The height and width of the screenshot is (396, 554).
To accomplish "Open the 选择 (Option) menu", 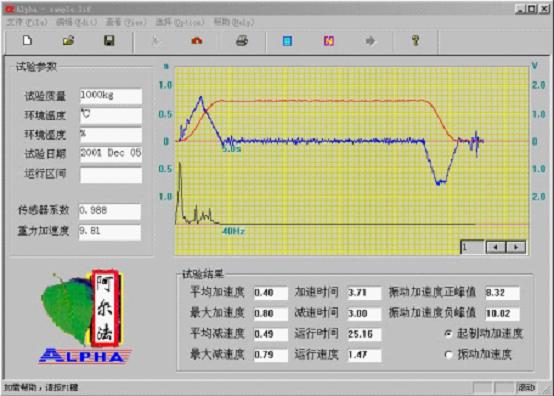I will tap(180, 22).
